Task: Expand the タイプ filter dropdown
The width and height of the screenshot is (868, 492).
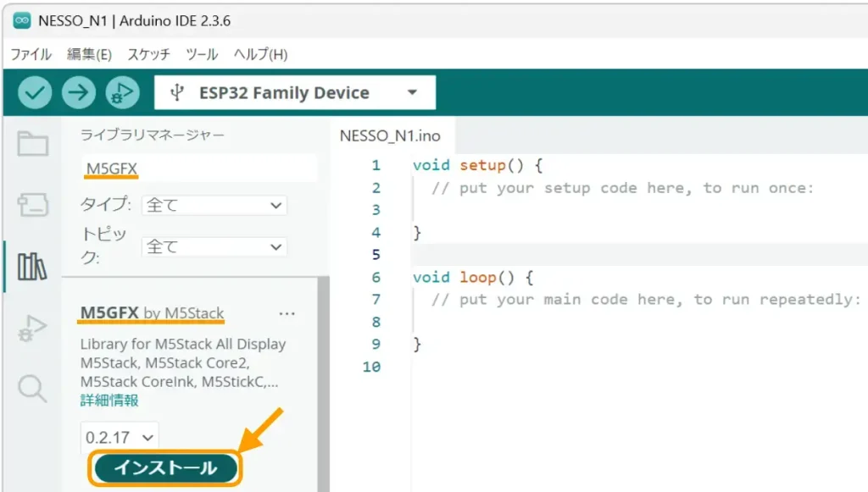Action: (x=214, y=205)
